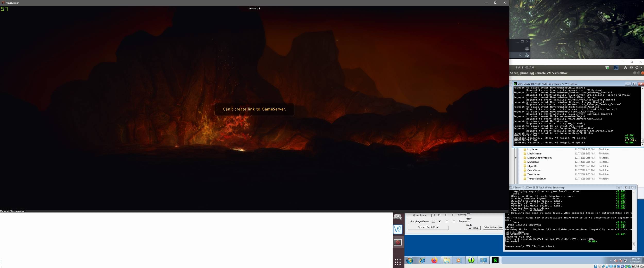Open green exclamation-mark app in taskbar
644x268 pixels.
click(471, 260)
